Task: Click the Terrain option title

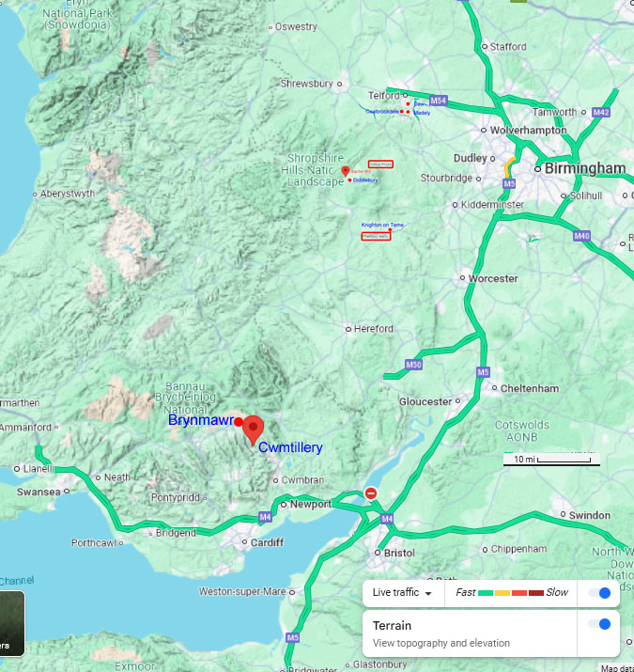Action: coord(392,626)
